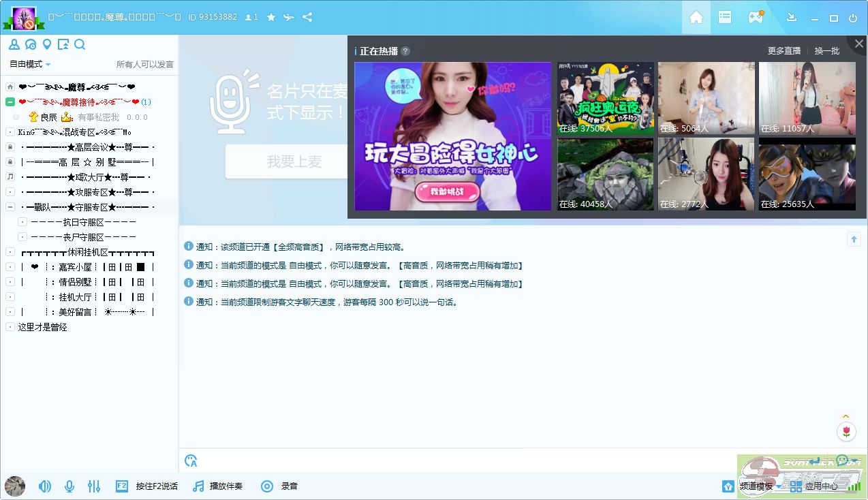Select the 休闲挂机区 channel

coord(89,252)
